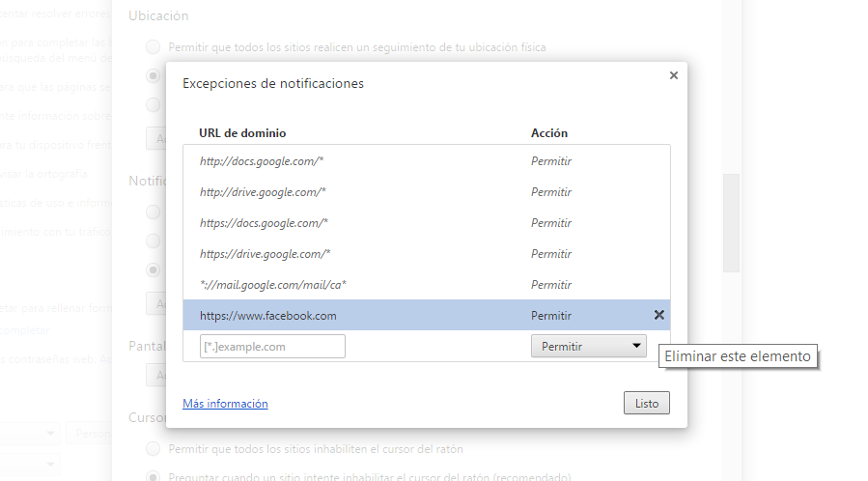Image resolution: width=868 pixels, height=481 pixels.
Task: Click the [*.]example.com domain input field
Action: 272,346
